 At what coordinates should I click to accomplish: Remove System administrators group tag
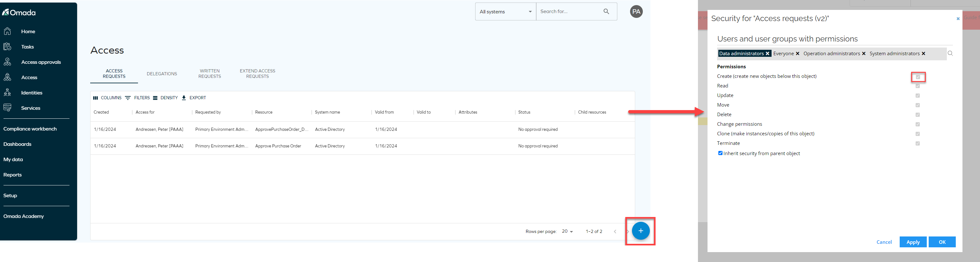pos(923,54)
